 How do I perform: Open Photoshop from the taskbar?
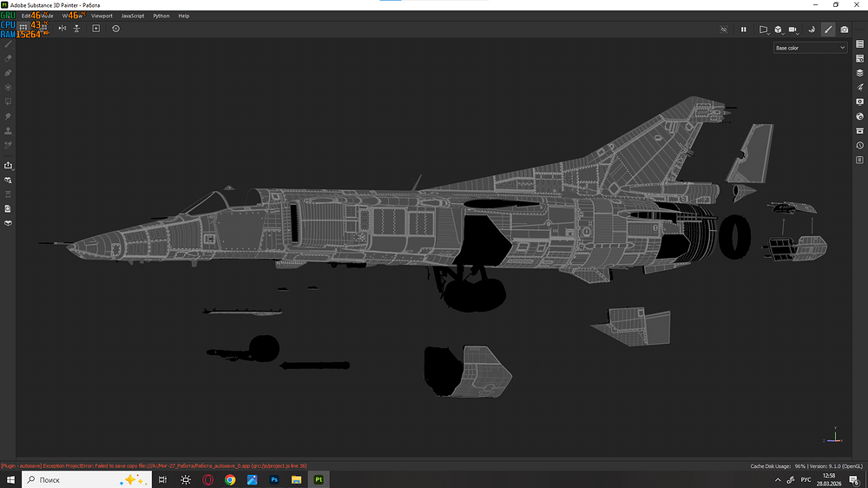(x=274, y=479)
